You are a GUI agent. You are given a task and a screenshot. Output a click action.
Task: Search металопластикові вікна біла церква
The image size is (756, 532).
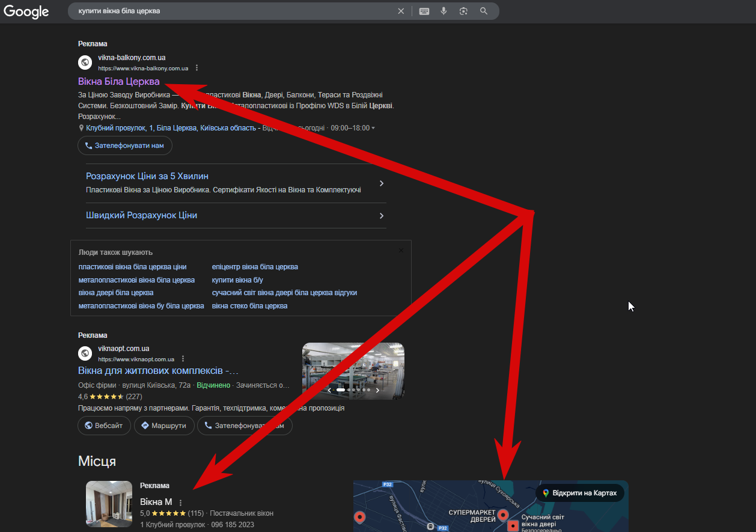pyautogui.click(x=136, y=280)
